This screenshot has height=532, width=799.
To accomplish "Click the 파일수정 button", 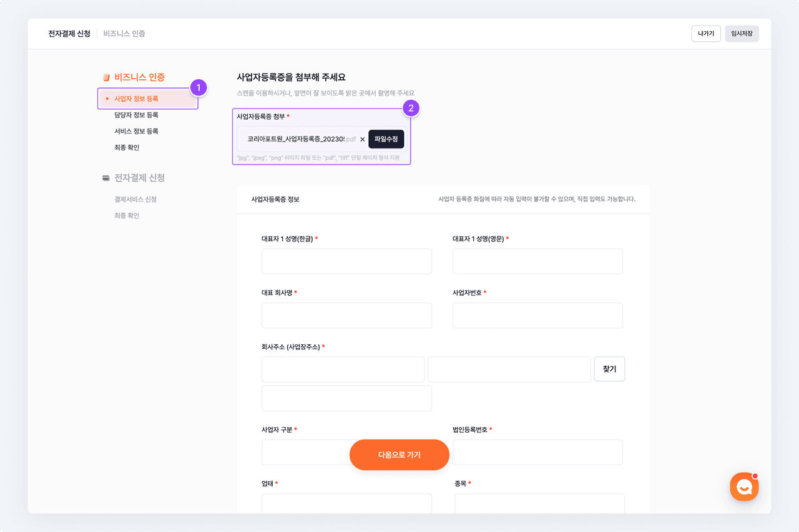I will (x=386, y=139).
